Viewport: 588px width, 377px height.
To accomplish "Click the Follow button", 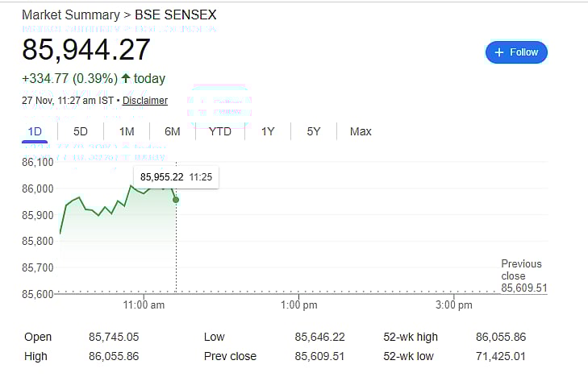I will tap(516, 52).
